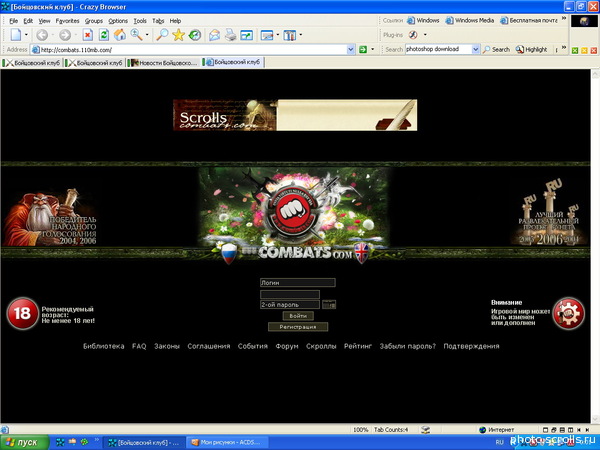Open the Favorites menu
This screenshot has width=600, height=450.
pos(67,21)
